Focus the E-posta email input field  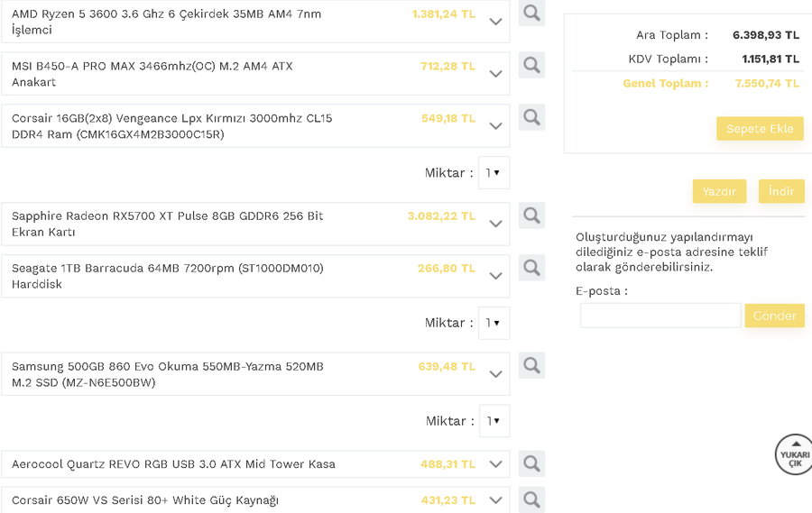click(x=660, y=316)
